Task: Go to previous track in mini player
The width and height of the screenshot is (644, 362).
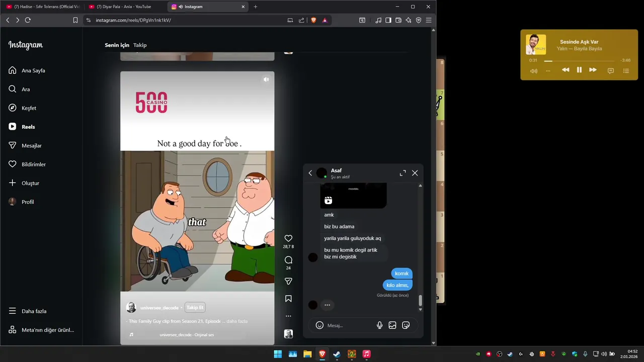Action: tap(566, 70)
